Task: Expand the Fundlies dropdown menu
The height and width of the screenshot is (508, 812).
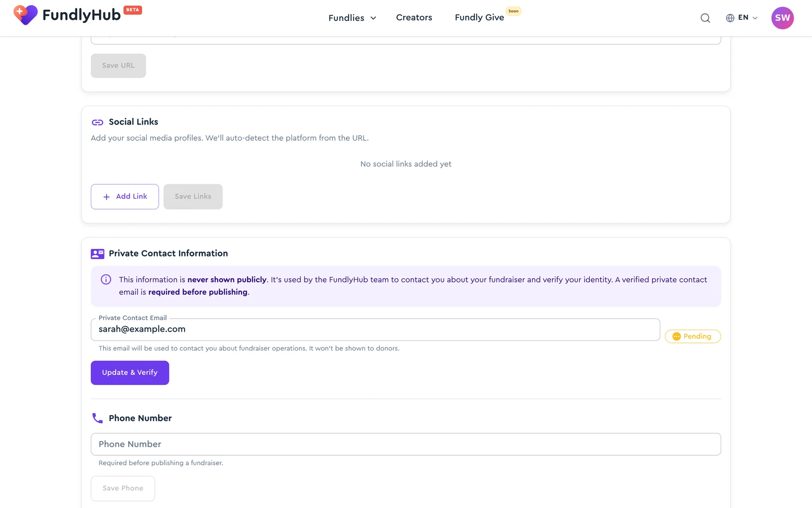Action: pyautogui.click(x=352, y=18)
